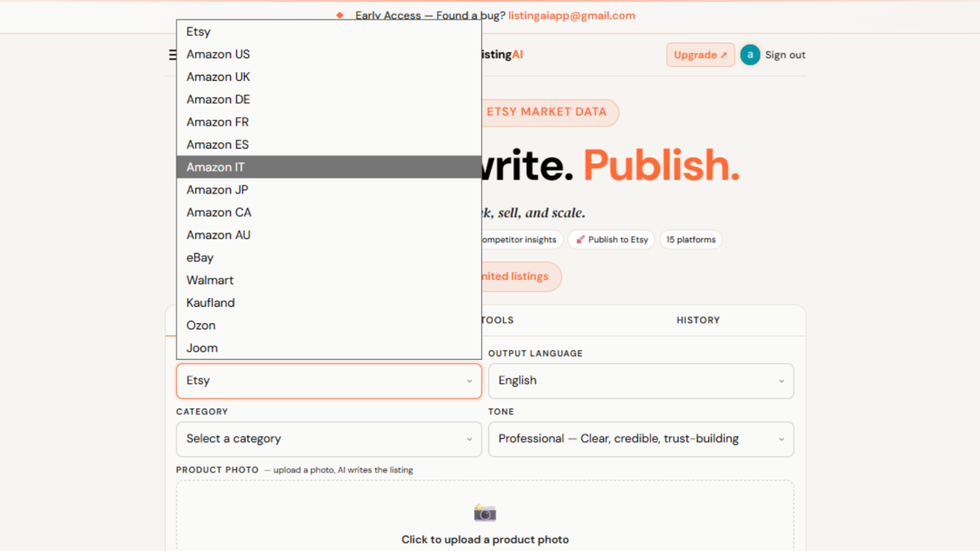Switch to the History tab

698,320
